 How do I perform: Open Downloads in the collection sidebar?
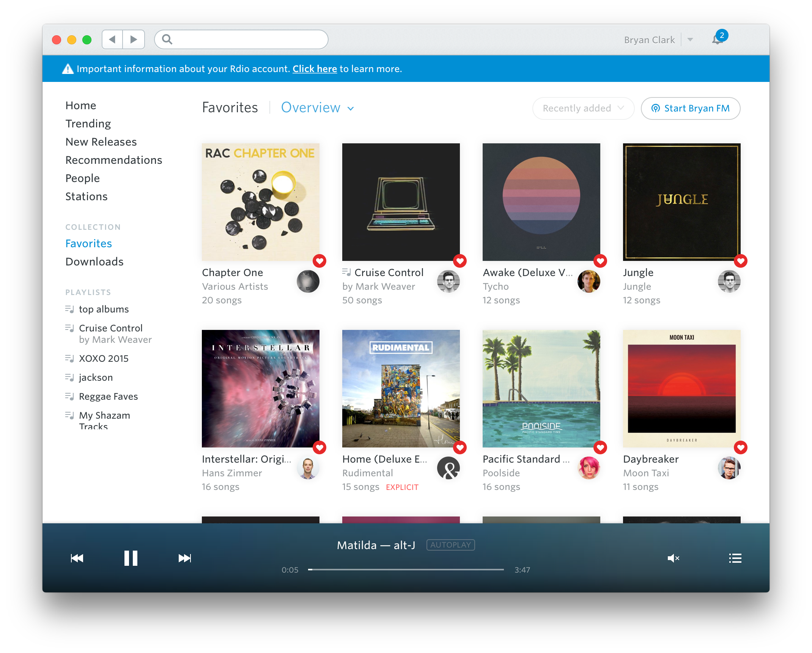click(x=94, y=262)
